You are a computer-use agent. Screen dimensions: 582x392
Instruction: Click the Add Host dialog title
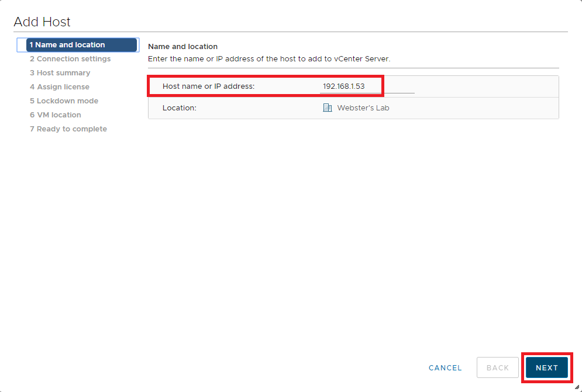point(42,22)
